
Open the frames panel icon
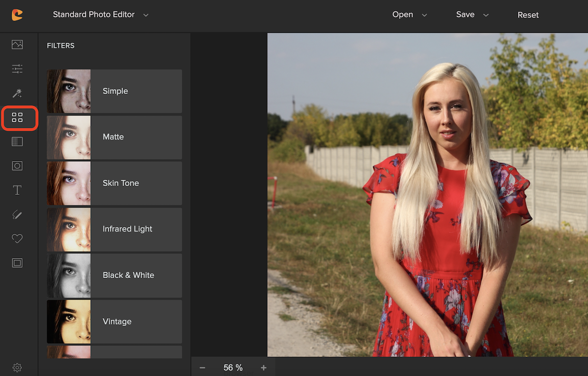pos(17,263)
